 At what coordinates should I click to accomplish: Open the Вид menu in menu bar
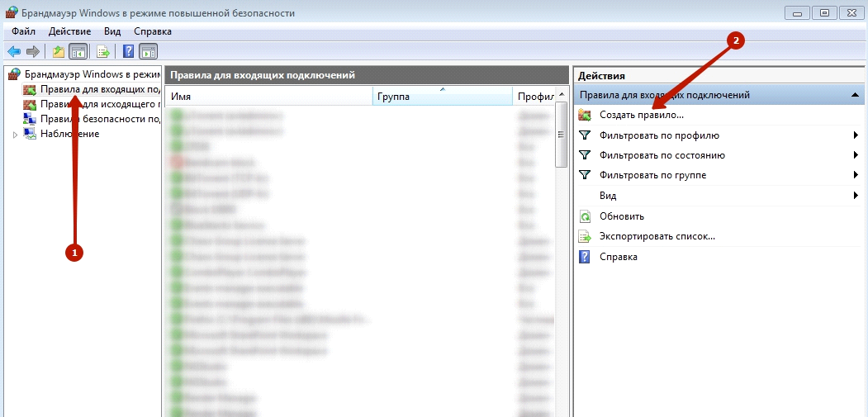coord(112,31)
